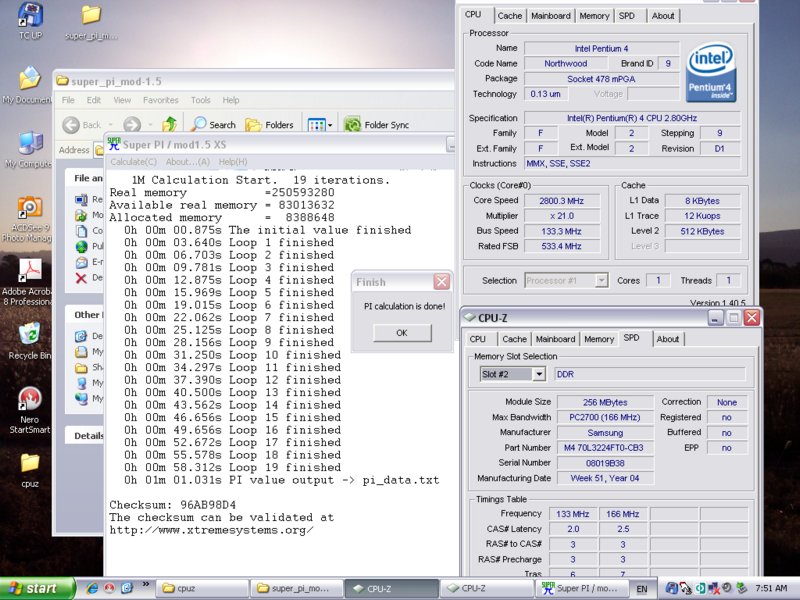Switch to the About tab in the upper CPU-Z window
800x600 pixels.
(663, 16)
